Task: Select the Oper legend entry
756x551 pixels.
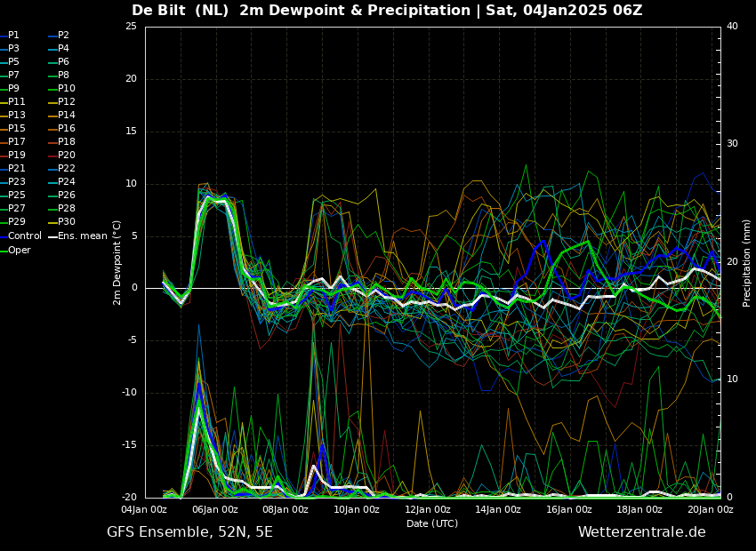Action: (x=20, y=250)
